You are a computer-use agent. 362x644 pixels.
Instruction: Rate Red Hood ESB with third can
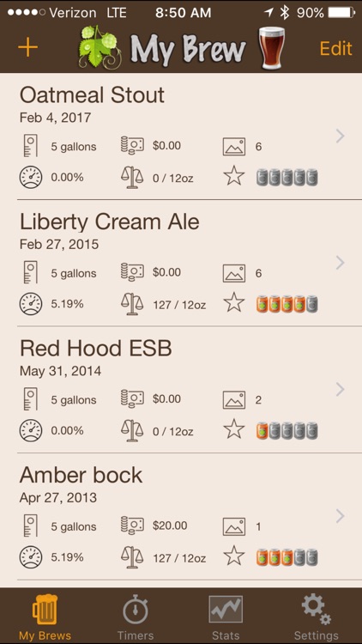click(x=287, y=430)
